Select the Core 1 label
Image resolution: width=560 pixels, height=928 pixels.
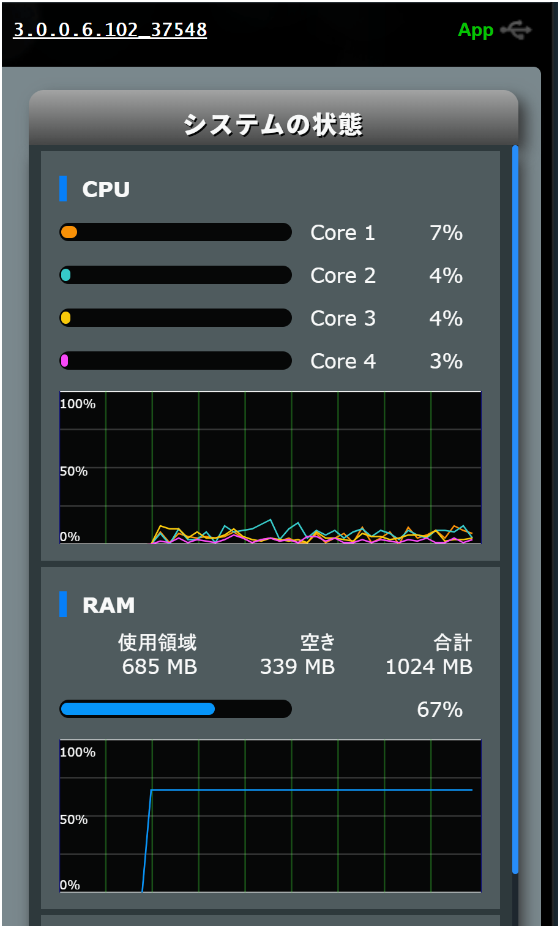pyautogui.click(x=343, y=233)
